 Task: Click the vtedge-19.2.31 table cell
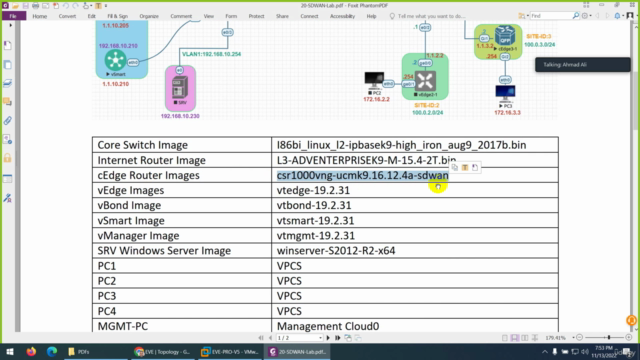coord(415,190)
